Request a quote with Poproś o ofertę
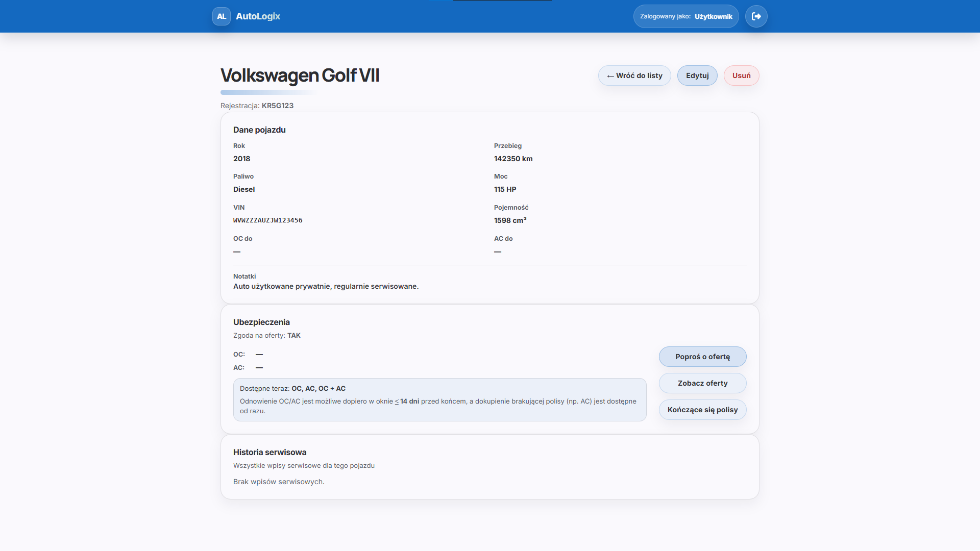The width and height of the screenshot is (980, 551). (702, 357)
